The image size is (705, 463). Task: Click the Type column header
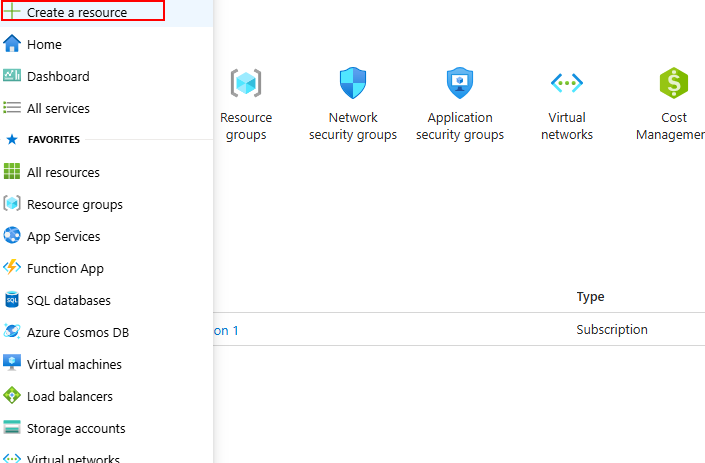[x=590, y=297]
